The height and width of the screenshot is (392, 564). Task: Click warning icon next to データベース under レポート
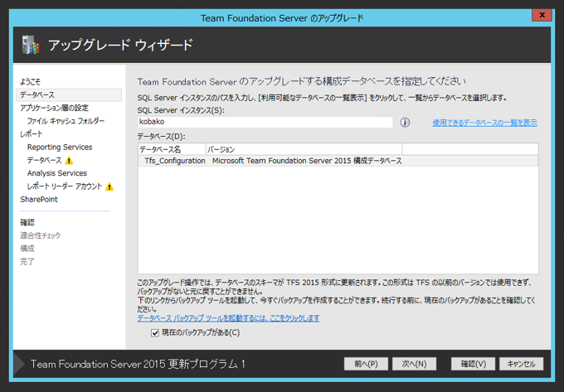pyautogui.click(x=69, y=160)
